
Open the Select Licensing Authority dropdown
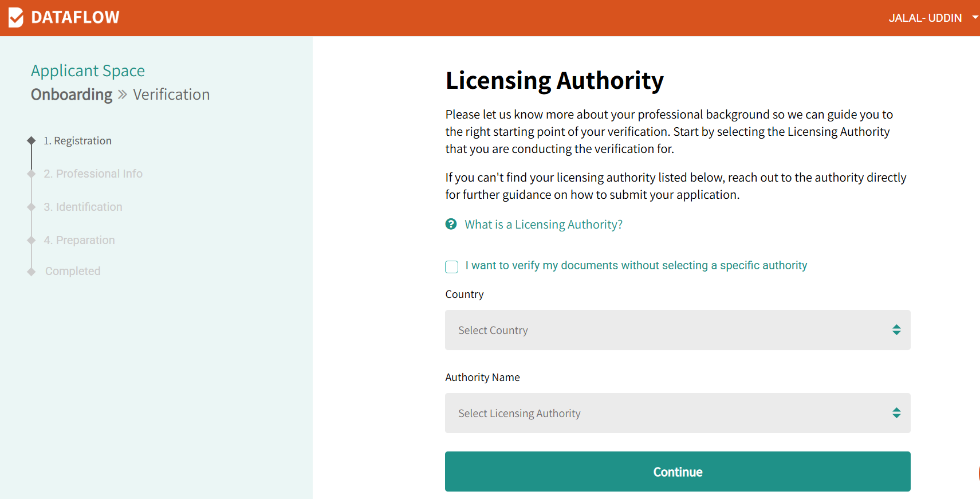[677, 413]
